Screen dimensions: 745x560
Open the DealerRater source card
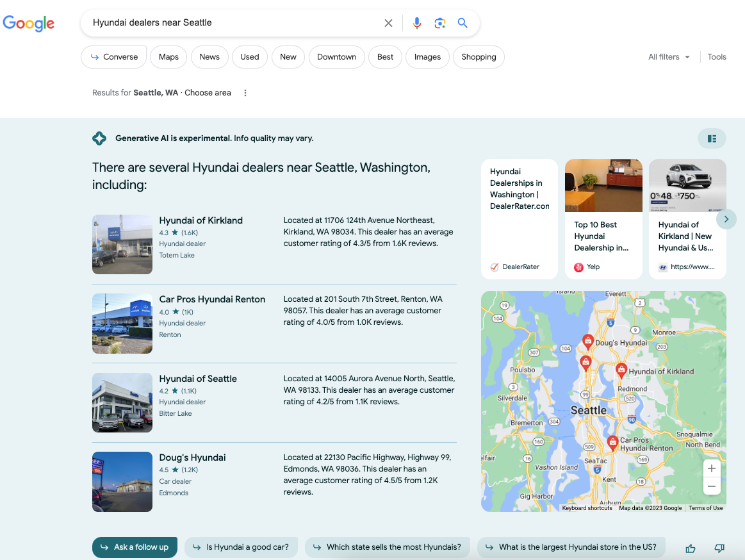pos(520,219)
